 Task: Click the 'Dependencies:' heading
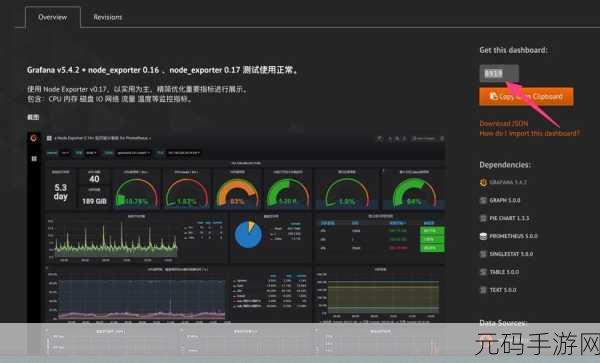pyautogui.click(x=505, y=165)
